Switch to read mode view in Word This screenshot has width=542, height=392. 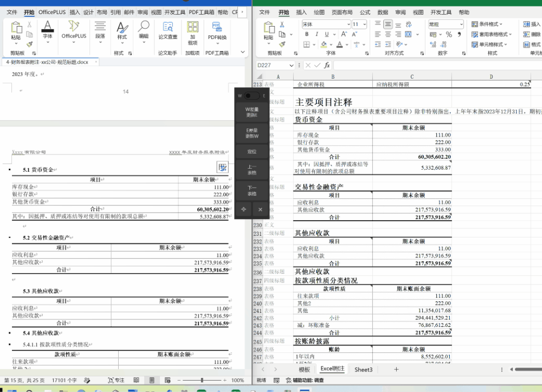click(x=136, y=380)
